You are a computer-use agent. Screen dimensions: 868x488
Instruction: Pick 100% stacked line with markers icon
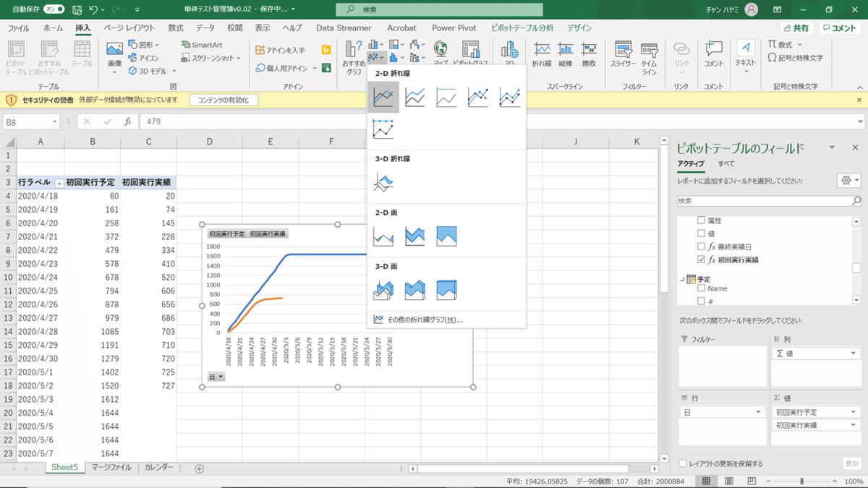tap(383, 129)
